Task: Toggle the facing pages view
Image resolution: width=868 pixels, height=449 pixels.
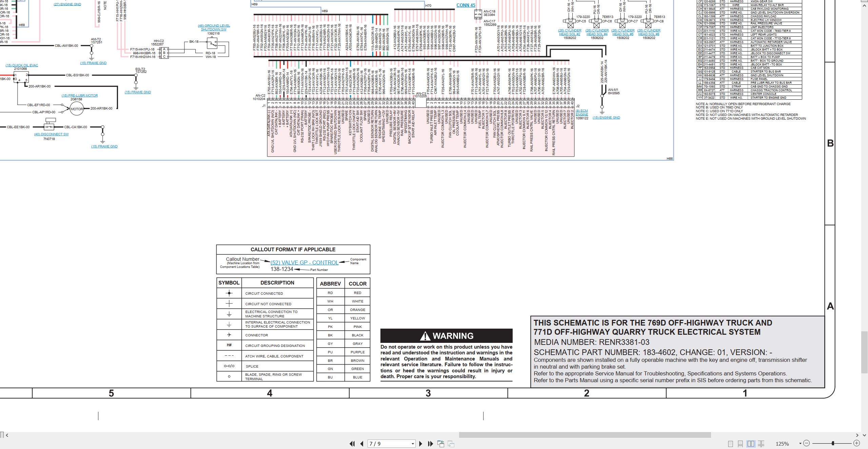Action: click(751, 444)
